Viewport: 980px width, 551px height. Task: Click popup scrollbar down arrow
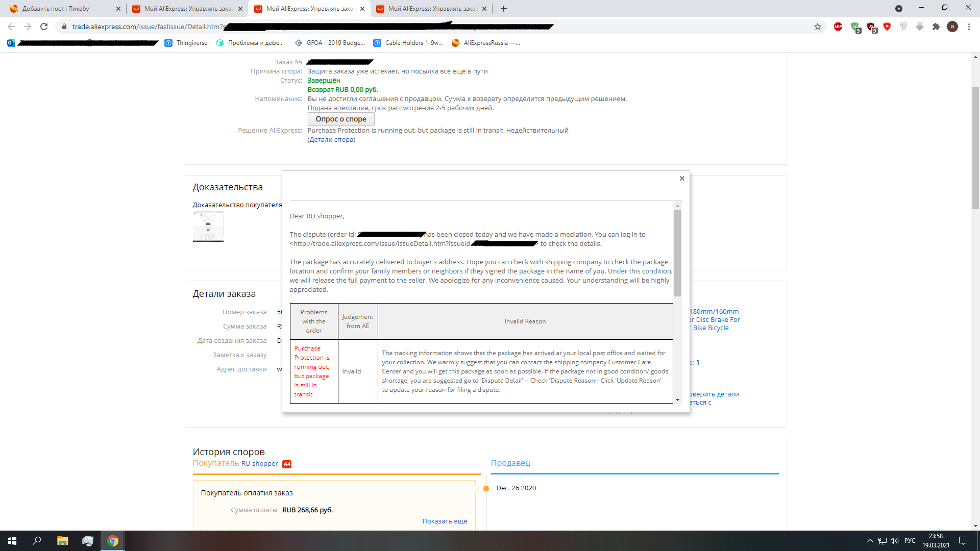[678, 400]
